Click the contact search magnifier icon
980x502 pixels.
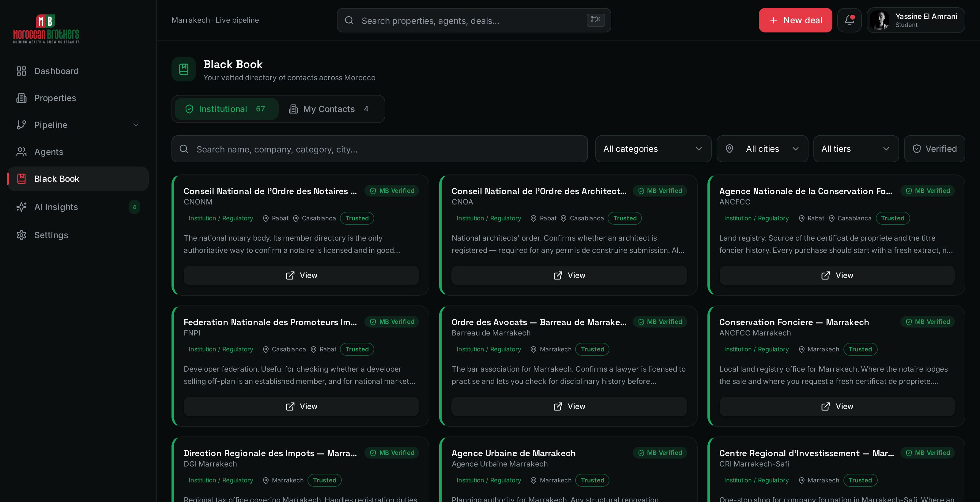click(184, 149)
